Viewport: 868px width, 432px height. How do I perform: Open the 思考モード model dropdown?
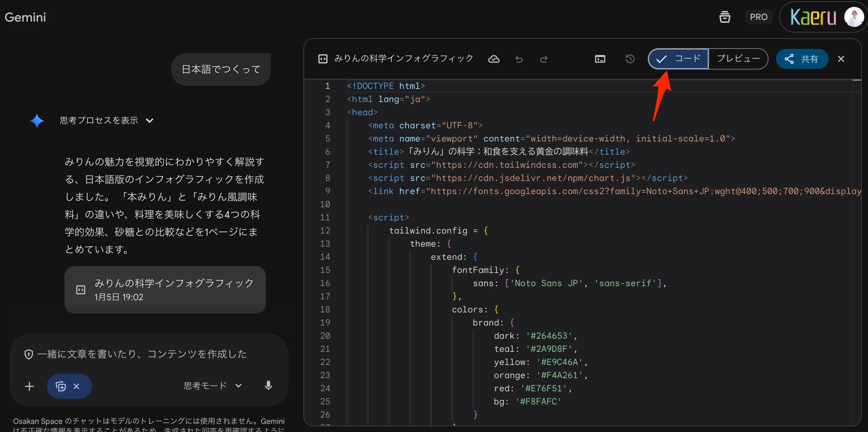click(x=212, y=386)
